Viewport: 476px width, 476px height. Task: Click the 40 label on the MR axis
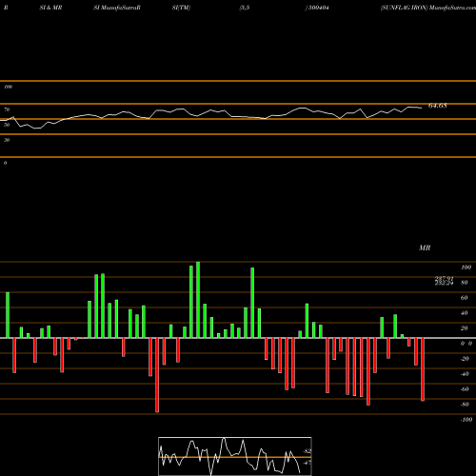click(465, 313)
